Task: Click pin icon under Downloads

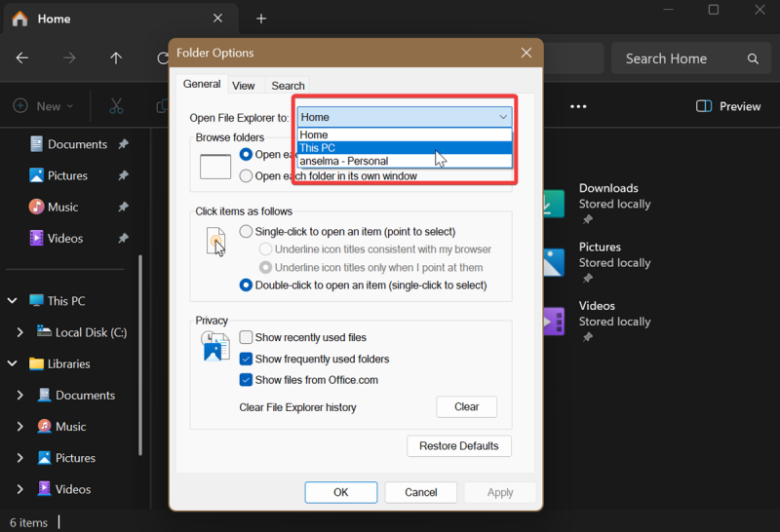Action: (588, 219)
